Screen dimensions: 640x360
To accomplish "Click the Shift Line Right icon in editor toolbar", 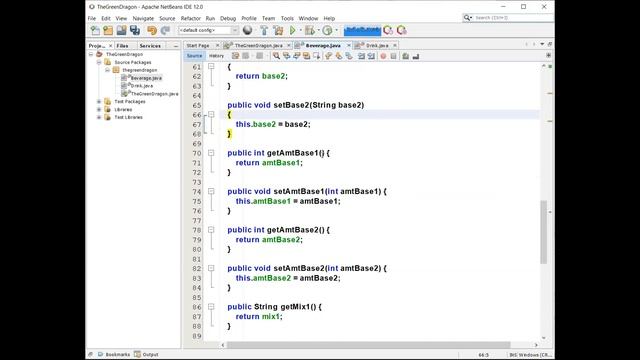I will coord(371,56).
